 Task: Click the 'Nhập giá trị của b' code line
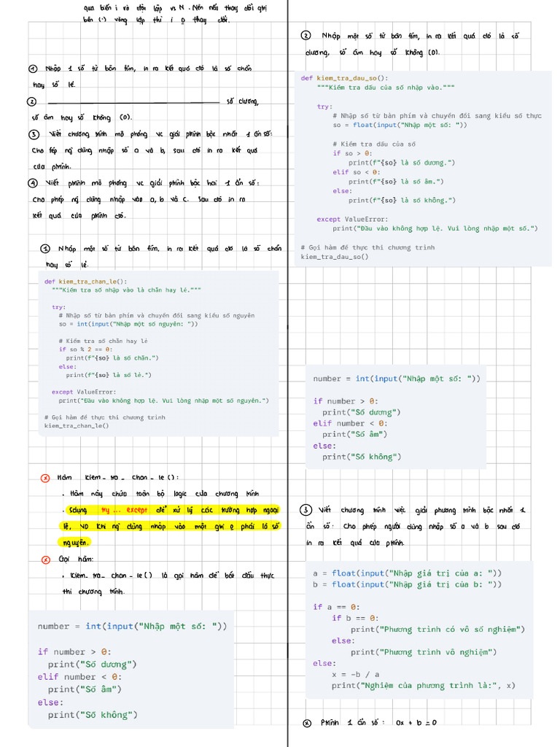(x=407, y=584)
